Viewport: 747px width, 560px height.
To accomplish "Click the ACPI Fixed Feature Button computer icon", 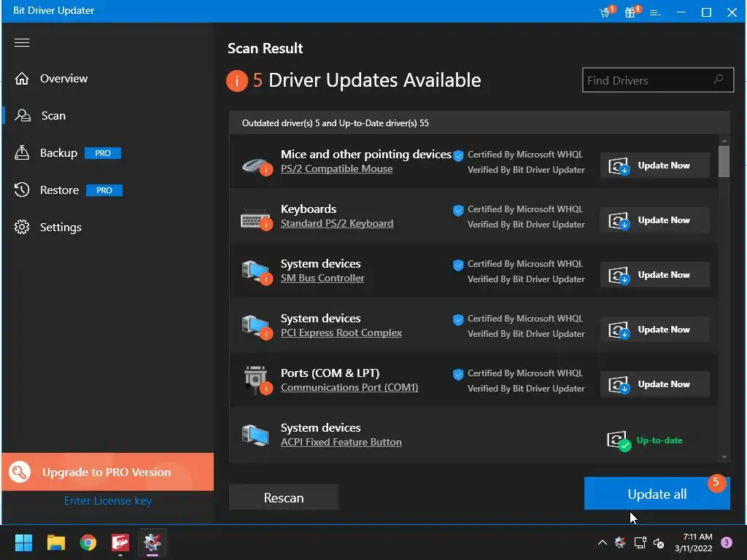I will click(255, 435).
